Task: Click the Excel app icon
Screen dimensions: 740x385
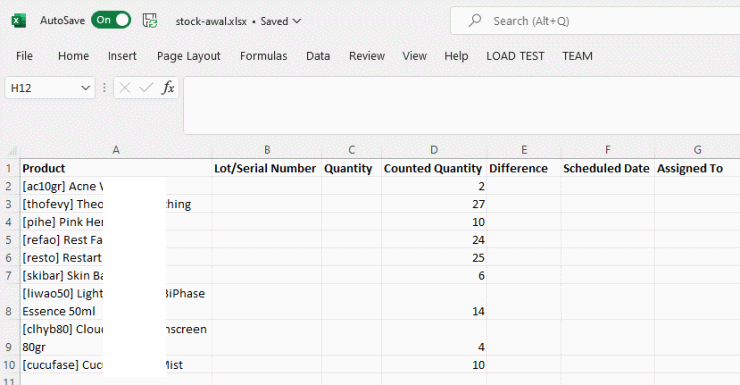Action: pyautogui.click(x=19, y=21)
